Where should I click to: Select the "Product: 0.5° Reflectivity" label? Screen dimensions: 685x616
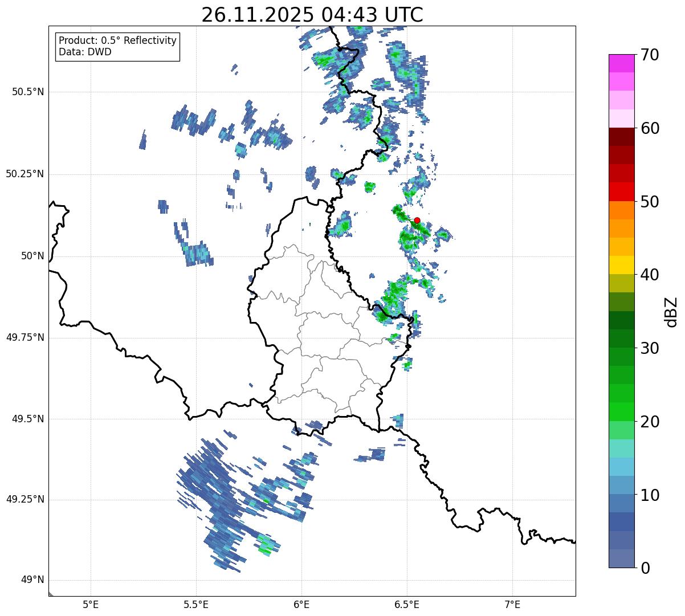(x=117, y=41)
